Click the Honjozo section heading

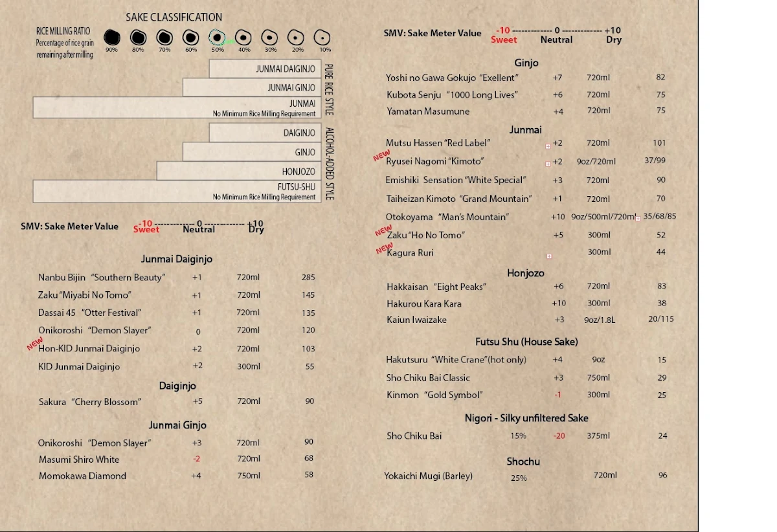pos(526,273)
